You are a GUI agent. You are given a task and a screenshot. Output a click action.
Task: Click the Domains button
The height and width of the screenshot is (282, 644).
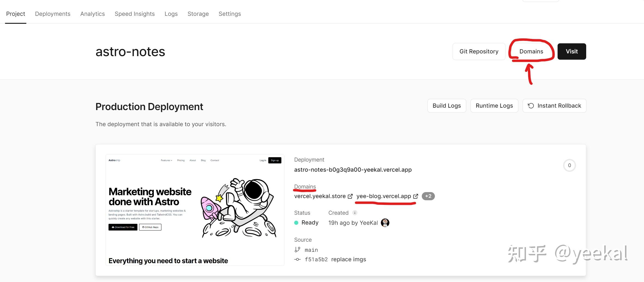[x=531, y=51]
